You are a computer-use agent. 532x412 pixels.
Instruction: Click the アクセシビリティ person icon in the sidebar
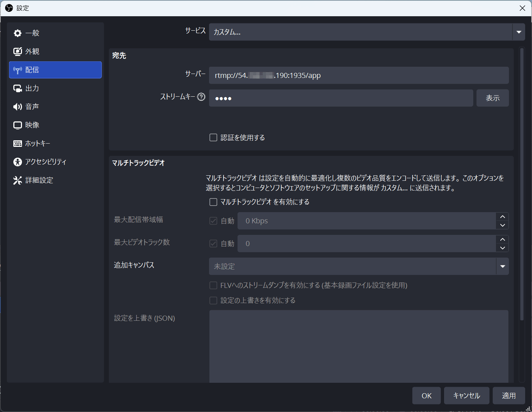pos(18,162)
